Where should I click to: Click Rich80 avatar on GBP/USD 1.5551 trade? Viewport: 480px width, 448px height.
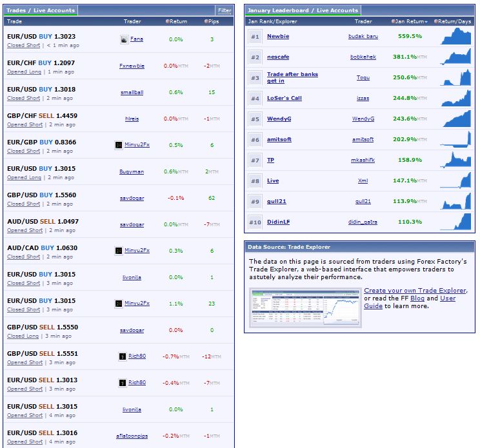click(x=123, y=356)
